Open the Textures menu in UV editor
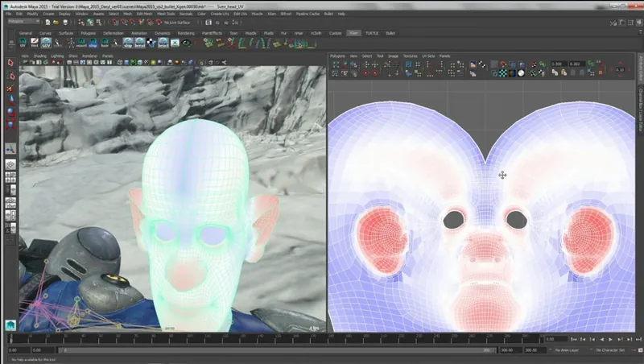 410,56
